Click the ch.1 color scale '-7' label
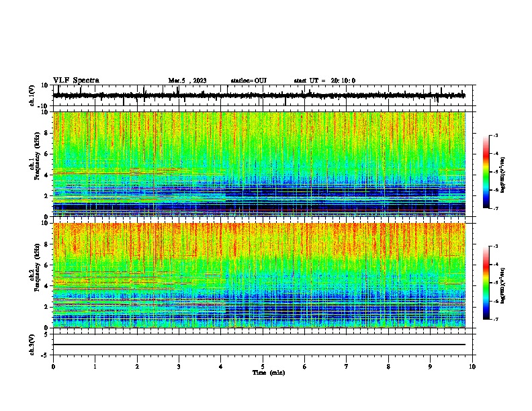The image size is (532, 411). click(495, 208)
